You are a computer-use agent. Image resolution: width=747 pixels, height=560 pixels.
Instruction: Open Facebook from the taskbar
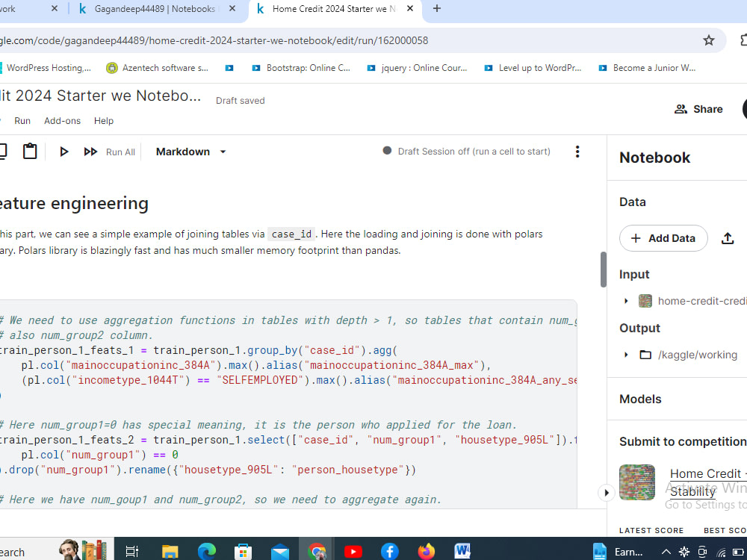(390, 551)
